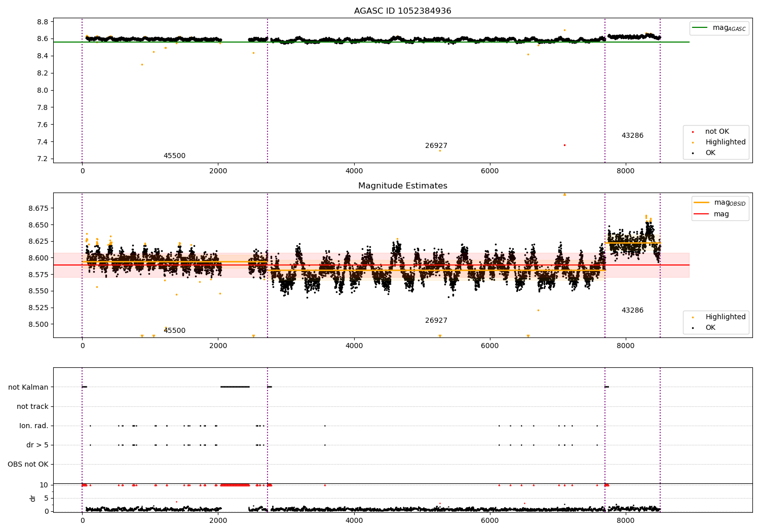
Task: Click the 8.600 y-axis tick in the middle plot
Action: pos(39,258)
